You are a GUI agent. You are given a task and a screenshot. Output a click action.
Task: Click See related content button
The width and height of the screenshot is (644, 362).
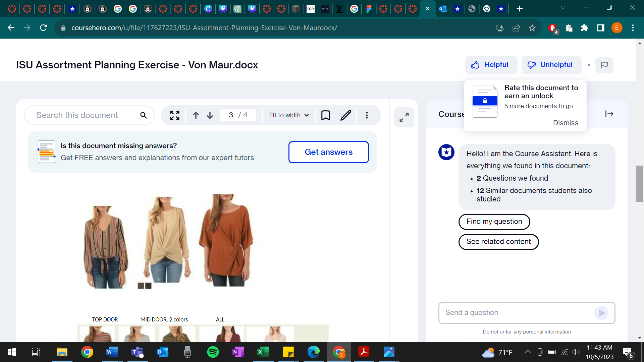click(498, 242)
